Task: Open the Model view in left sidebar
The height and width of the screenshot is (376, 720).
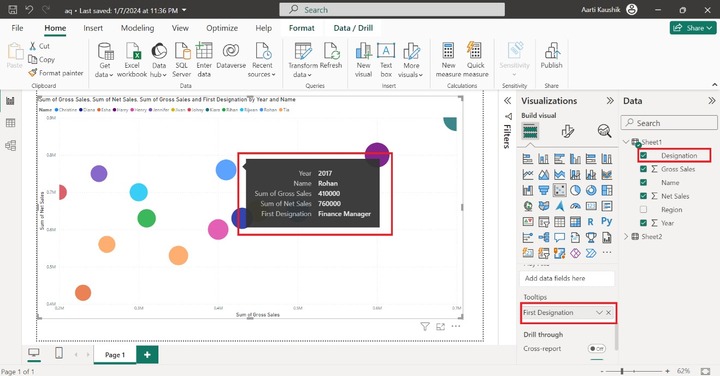Action: click(10, 146)
